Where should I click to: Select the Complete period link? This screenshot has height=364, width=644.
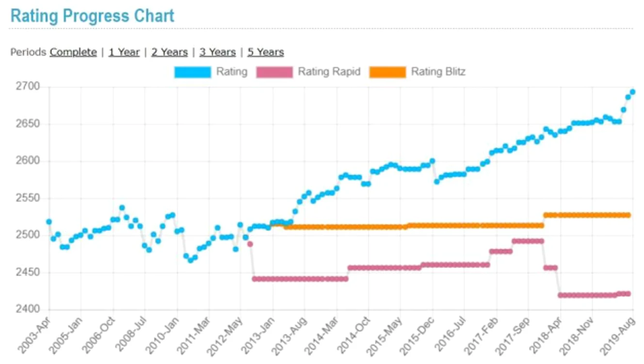(x=73, y=52)
